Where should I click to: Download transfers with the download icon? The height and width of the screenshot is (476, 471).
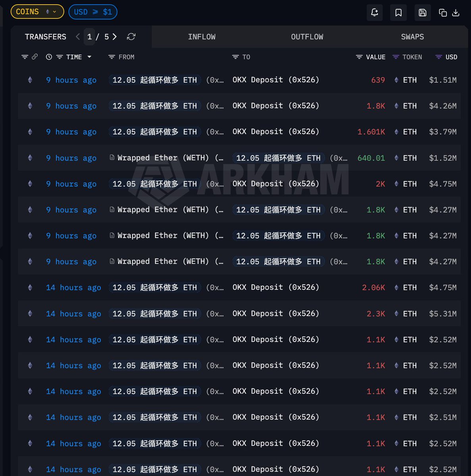click(x=456, y=13)
